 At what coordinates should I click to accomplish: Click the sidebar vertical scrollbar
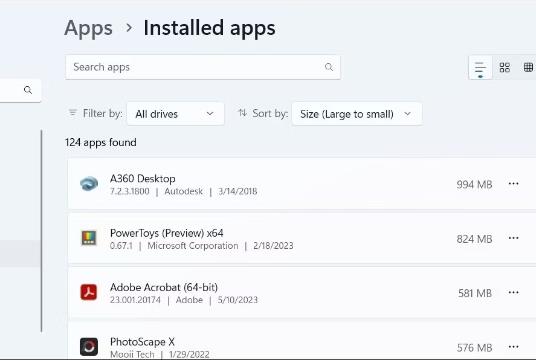pos(41,231)
